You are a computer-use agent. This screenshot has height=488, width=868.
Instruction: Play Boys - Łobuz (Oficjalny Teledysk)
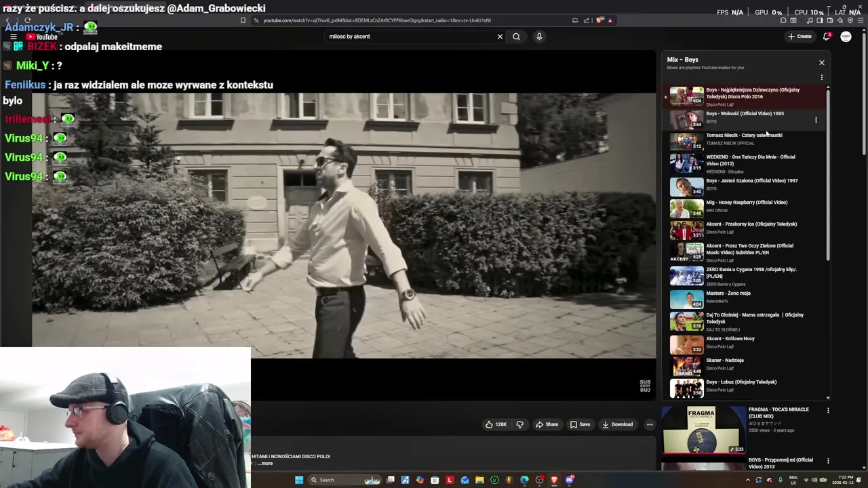(x=744, y=387)
